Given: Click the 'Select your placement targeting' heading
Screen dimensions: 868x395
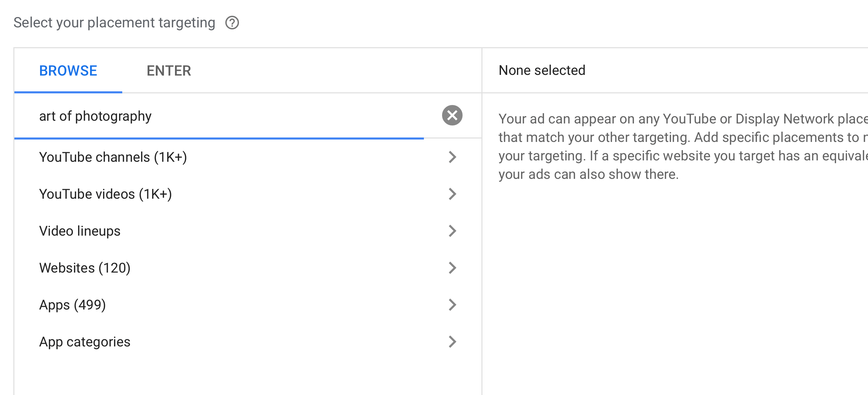Looking at the screenshot, I should coord(114,23).
